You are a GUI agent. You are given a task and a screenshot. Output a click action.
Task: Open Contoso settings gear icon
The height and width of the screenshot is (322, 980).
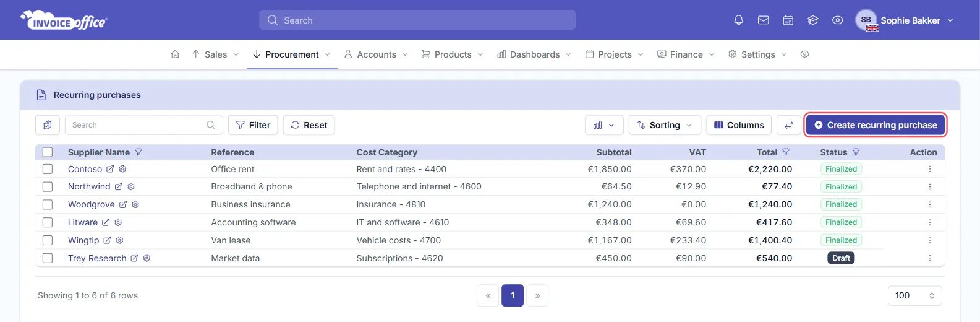tap(122, 169)
